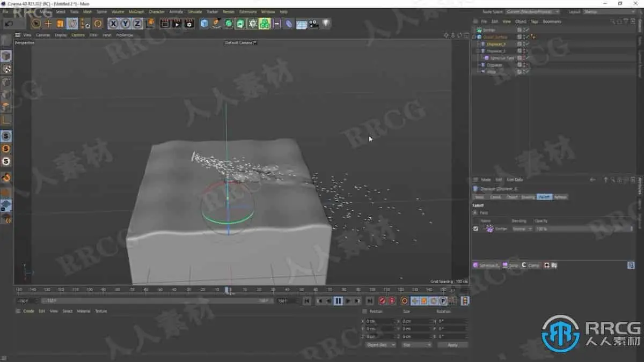The image size is (644, 362).
Task: Click the Undo arrow in top toolbar
Action: pos(10,24)
